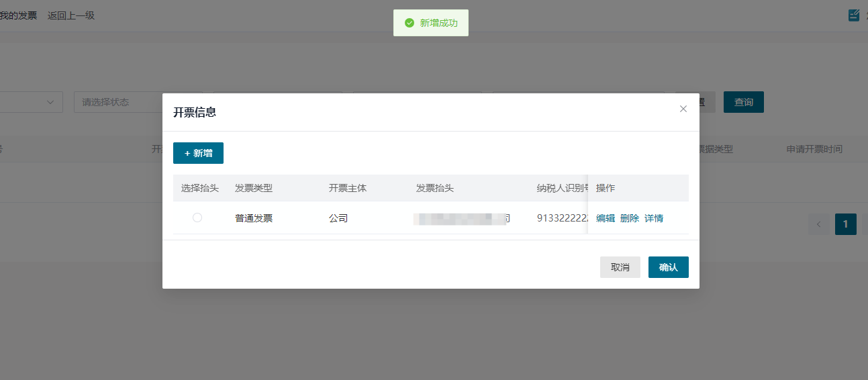Open 详情 for the invoice row
This screenshot has height=380, width=868.
click(654, 218)
